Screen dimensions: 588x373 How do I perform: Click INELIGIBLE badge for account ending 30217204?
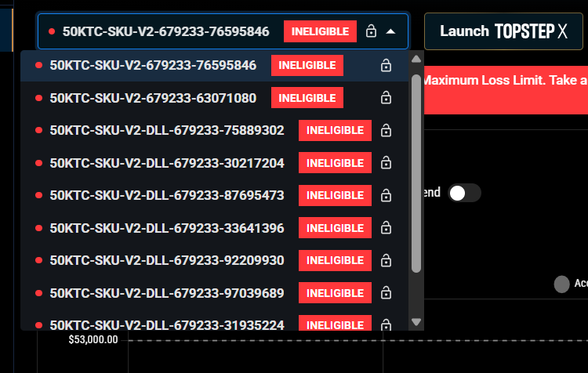[335, 163]
